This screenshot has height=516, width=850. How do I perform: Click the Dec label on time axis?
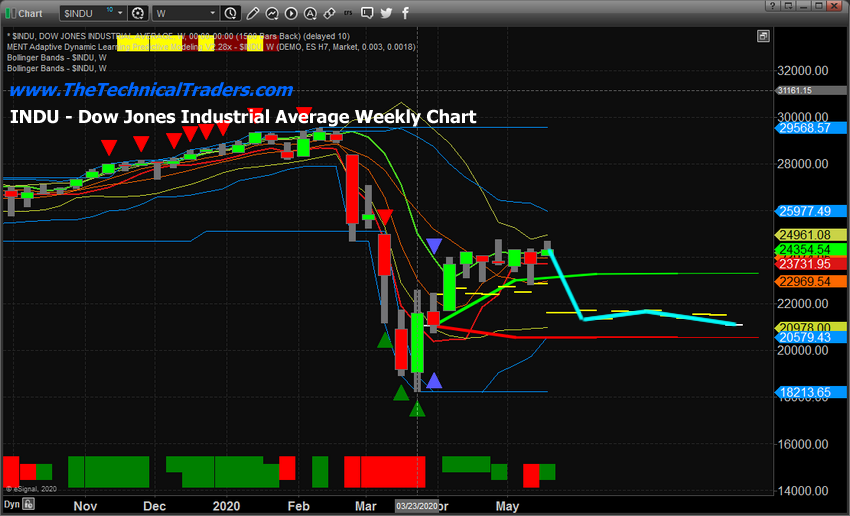click(154, 506)
